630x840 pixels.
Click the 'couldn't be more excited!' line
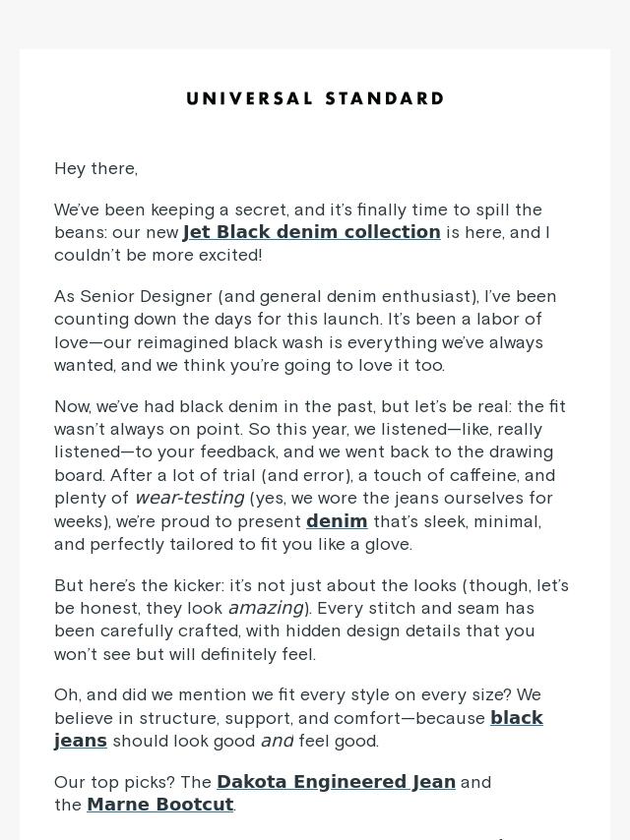(158, 255)
